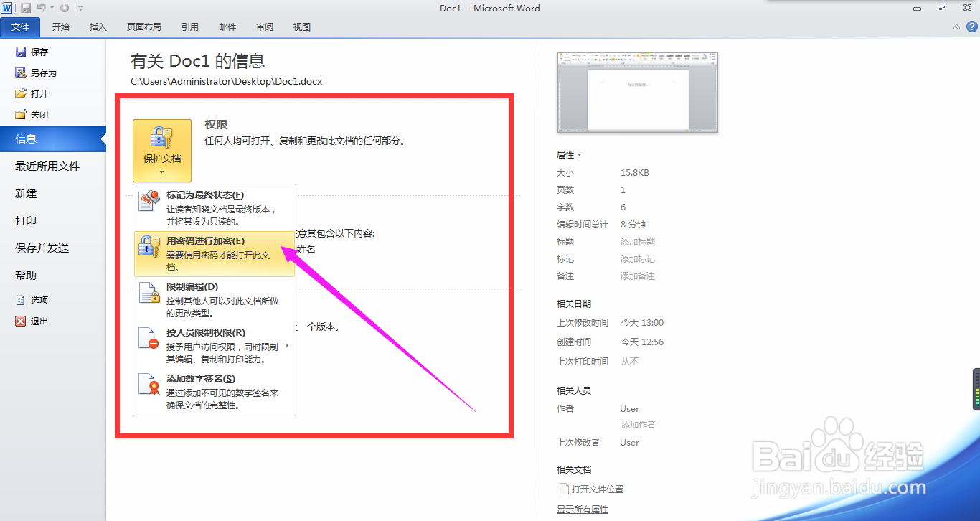This screenshot has height=521, width=980.
Task: Click the 从不 value beside 上次打印时间
Action: click(630, 362)
